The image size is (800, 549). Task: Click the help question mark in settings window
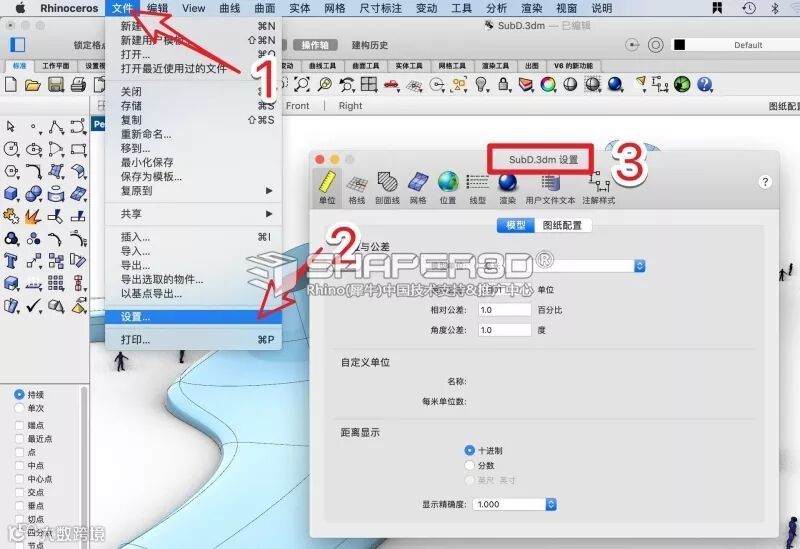pyautogui.click(x=765, y=182)
